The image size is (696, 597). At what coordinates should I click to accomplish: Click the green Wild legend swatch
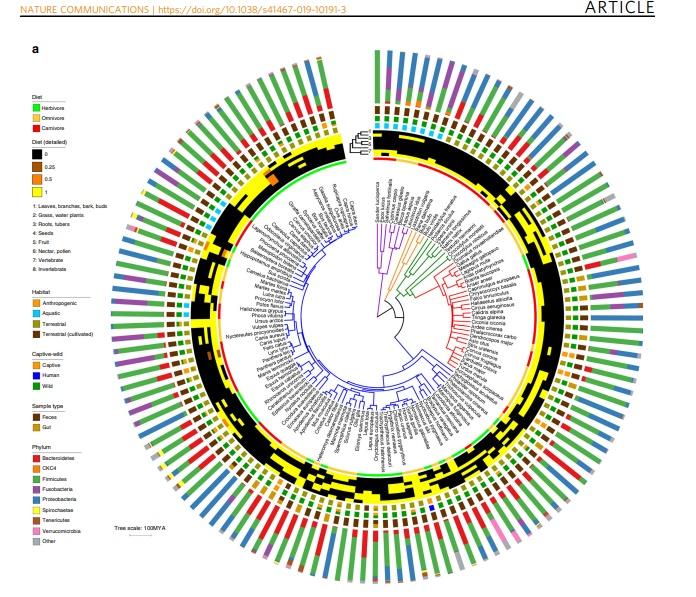point(36,386)
